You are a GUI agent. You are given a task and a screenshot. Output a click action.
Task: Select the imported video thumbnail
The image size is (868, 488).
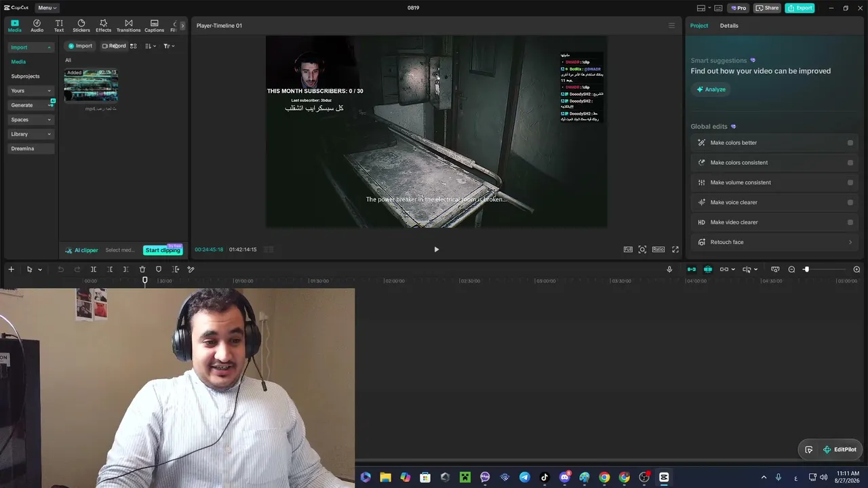pyautogui.click(x=91, y=85)
